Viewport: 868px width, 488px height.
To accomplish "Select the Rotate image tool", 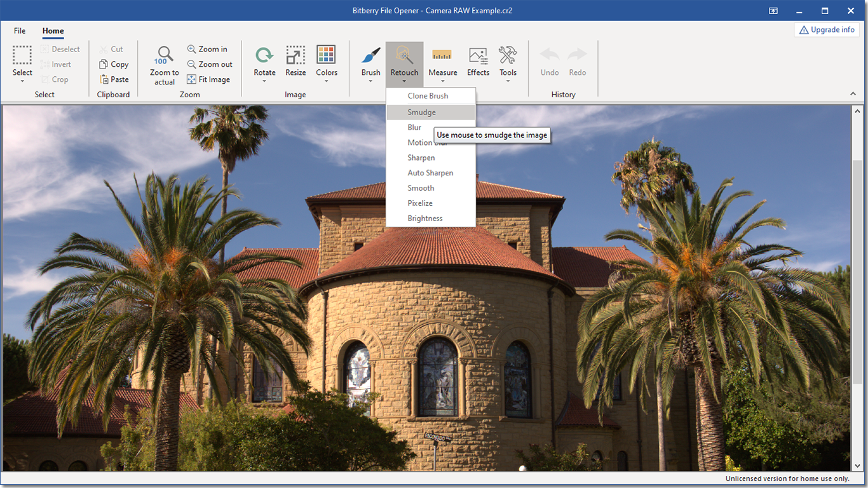I will (264, 60).
